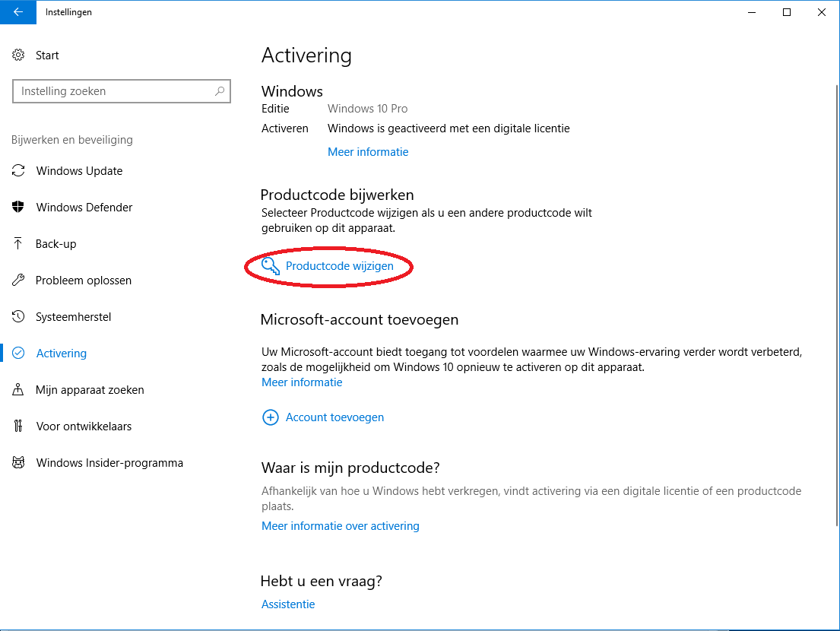Click the 'Bijwerken en beveiliging' category label

(71, 140)
